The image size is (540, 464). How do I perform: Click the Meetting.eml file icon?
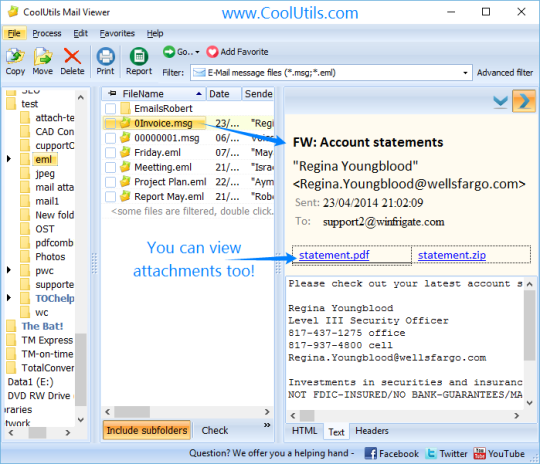coord(125,167)
